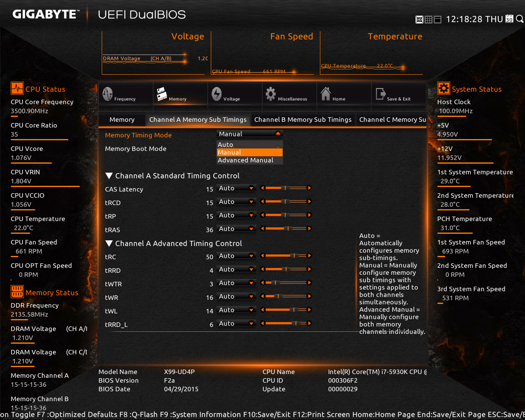Go to the Home section icon
The image size is (525, 420).
coord(326,94)
